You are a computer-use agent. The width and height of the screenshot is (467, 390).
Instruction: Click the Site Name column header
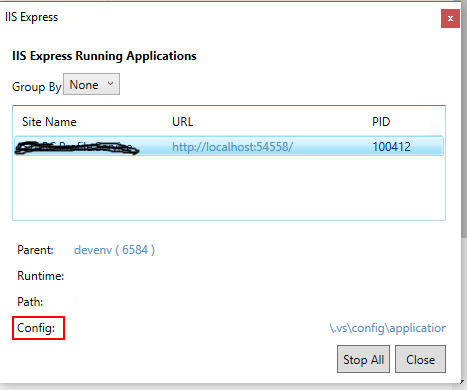point(49,122)
